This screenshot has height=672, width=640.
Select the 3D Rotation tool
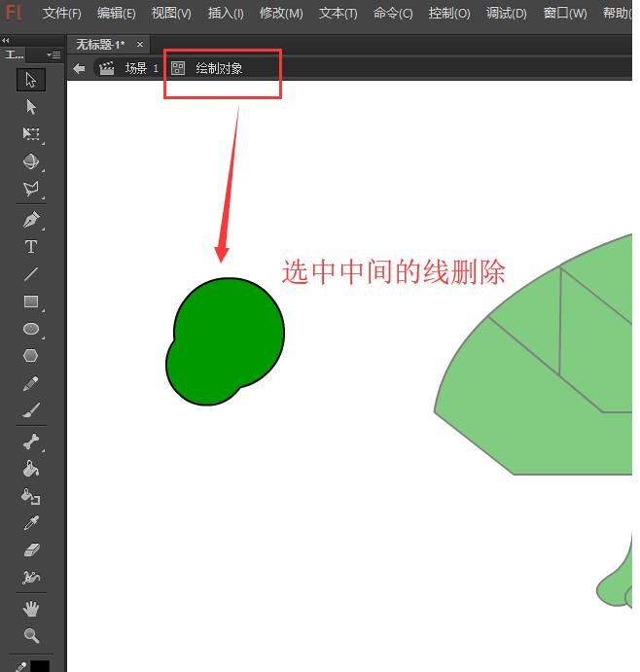coord(31,161)
